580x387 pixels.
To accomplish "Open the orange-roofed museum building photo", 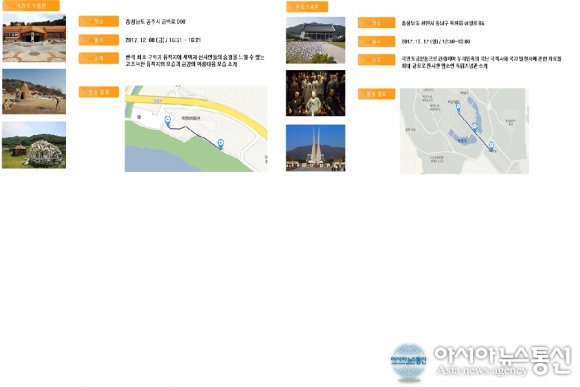I will tap(34, 38).
